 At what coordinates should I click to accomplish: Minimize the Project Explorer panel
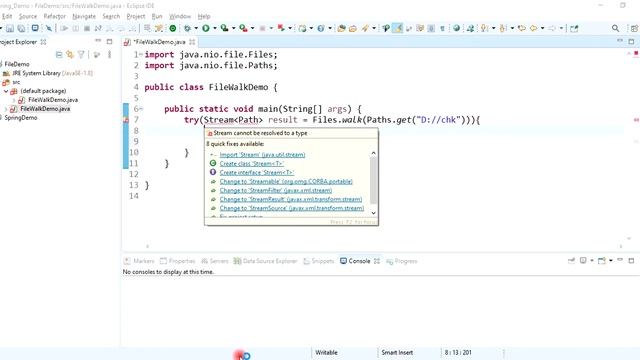click(x=98, y=41)
